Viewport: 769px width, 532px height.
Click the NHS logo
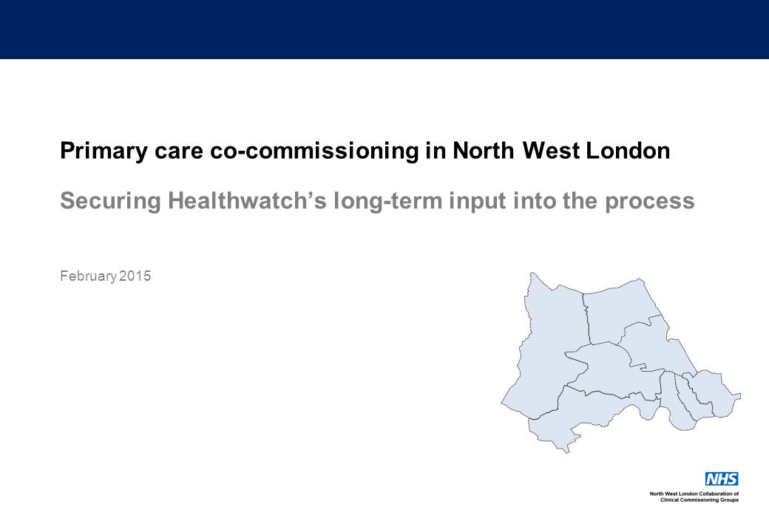722,479
